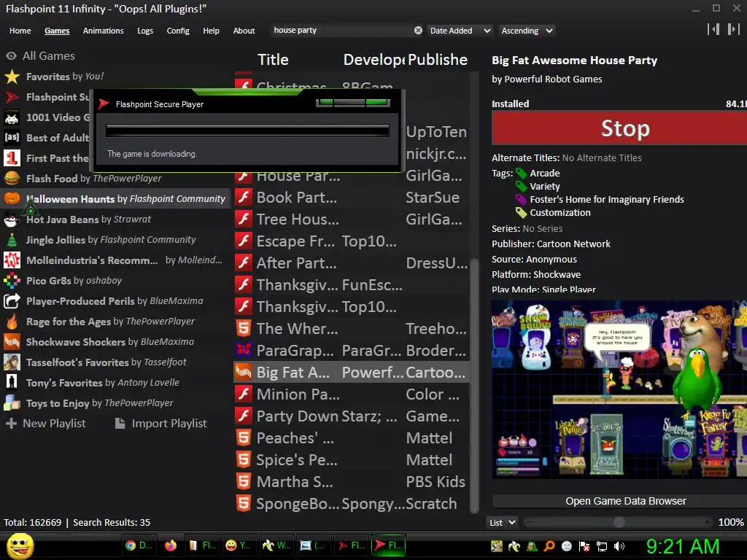Screen dimensions: 747x560
Task: Open the Help tab
Action: [x=211, y=31]
